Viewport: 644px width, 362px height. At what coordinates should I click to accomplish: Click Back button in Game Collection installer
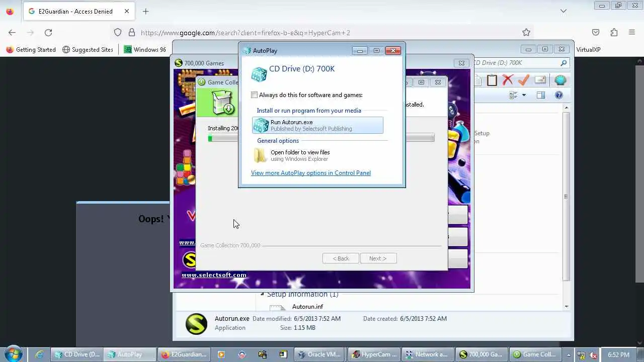click(341, 258)
